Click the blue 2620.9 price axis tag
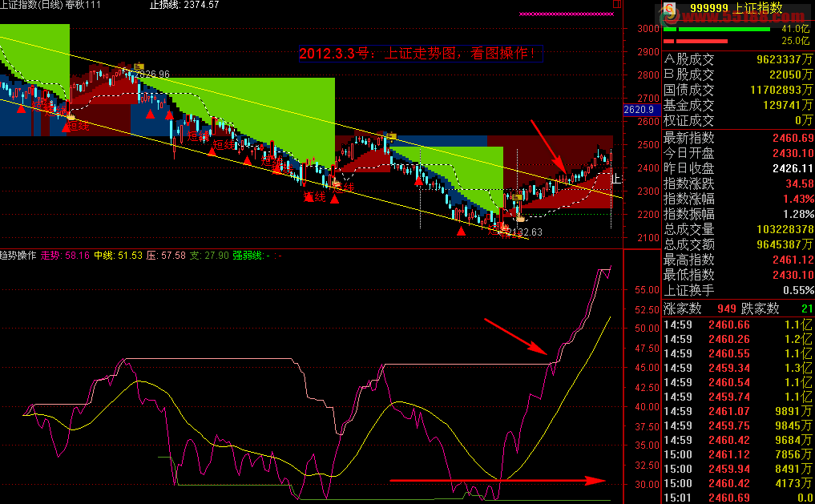This screenshot has height=504, width=815. [x=642, y=110]
